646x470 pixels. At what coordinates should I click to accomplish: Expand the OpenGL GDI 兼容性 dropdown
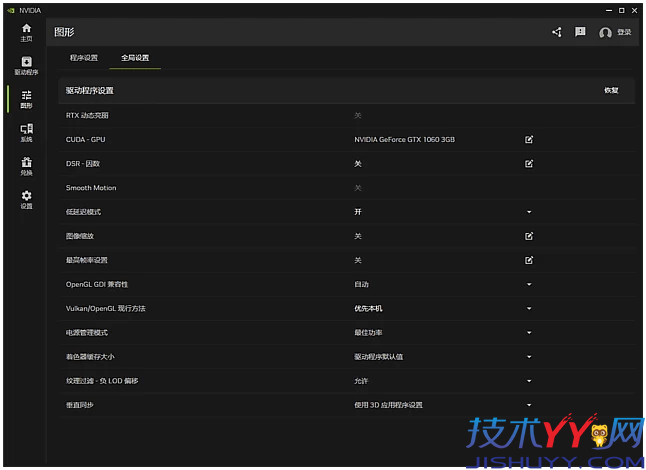(529, 284)
